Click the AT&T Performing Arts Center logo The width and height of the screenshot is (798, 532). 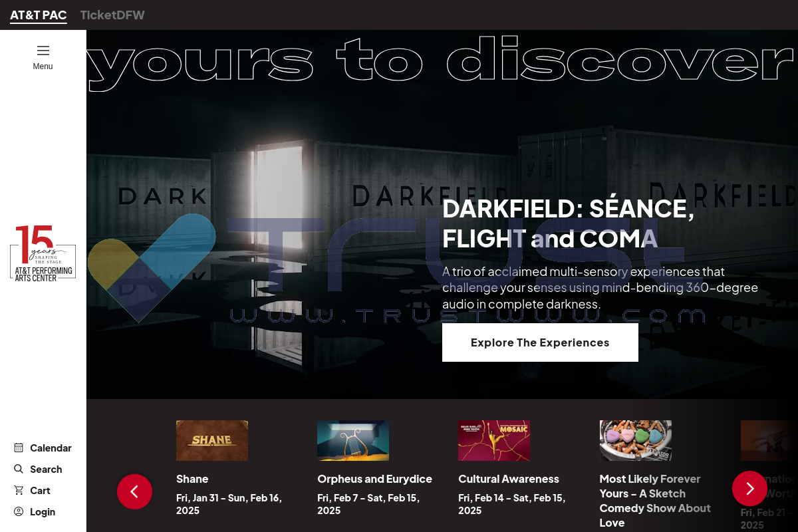tap(43, 253)
